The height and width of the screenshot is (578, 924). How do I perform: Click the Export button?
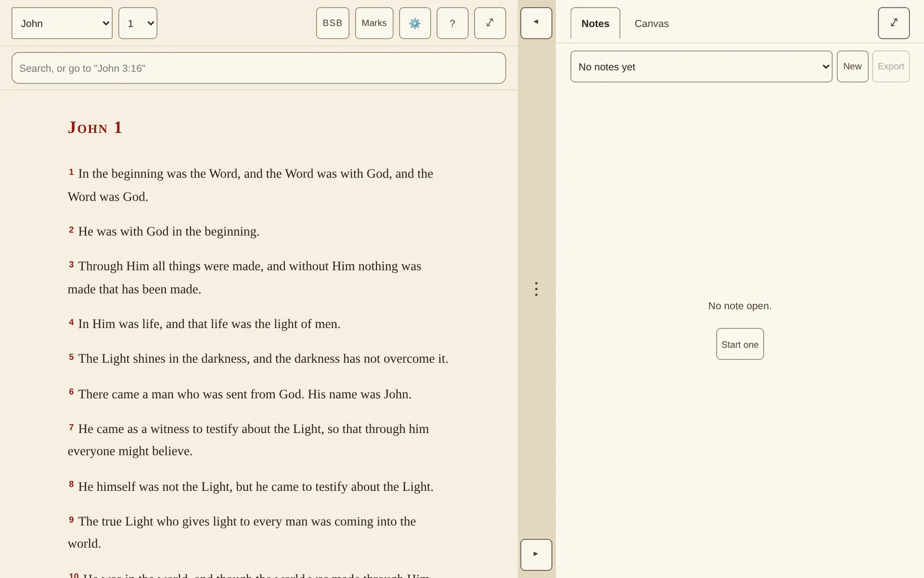(891, 66)
